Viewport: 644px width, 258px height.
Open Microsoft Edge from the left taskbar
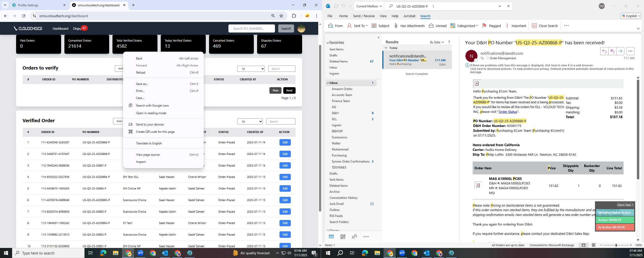pos(103,253)
